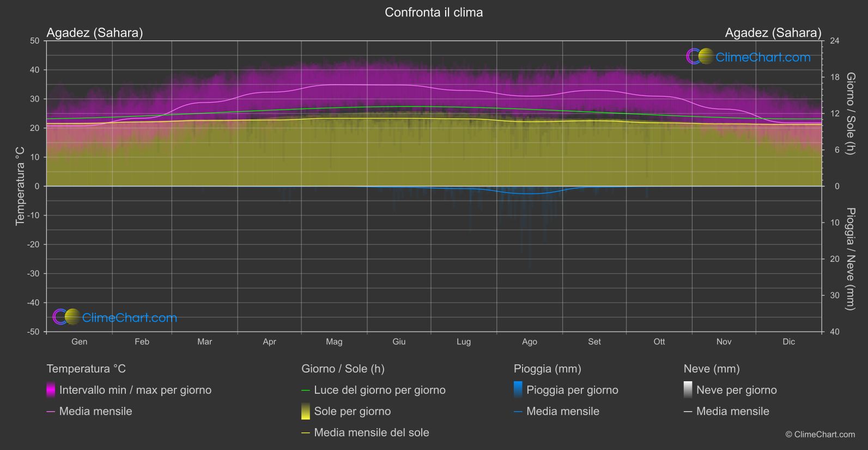Click the 'Nov' month label on the axis
Image resolution: width=868 pixels, height=450 pixels.
pyautogui.click(x=724, y=341)
